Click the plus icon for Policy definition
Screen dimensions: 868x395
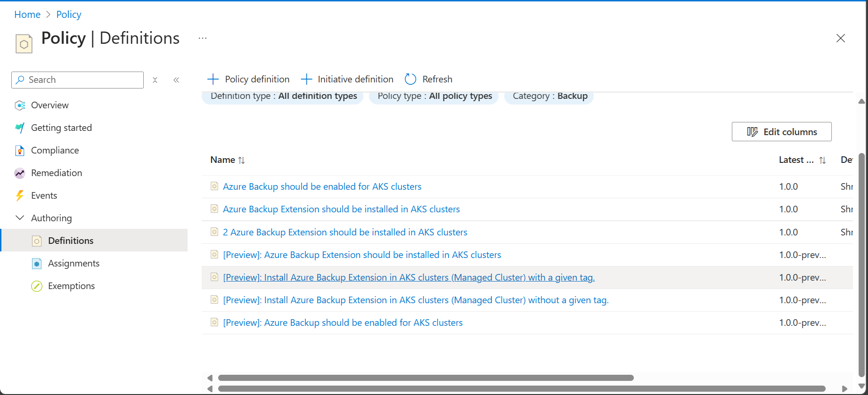(x=213, y=79)
